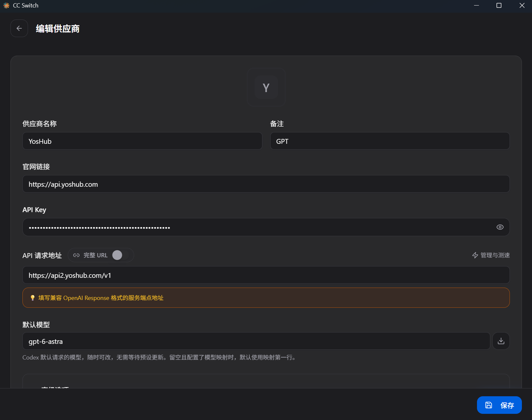Change the Y provider avatar icon
This screenshot has width=532, height=420.
(x=266, y=87)
